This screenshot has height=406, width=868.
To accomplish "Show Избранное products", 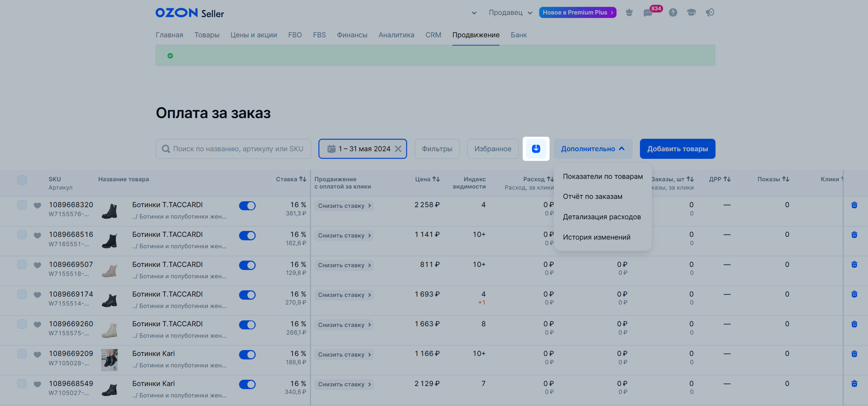I will click(x=493, y=149).
